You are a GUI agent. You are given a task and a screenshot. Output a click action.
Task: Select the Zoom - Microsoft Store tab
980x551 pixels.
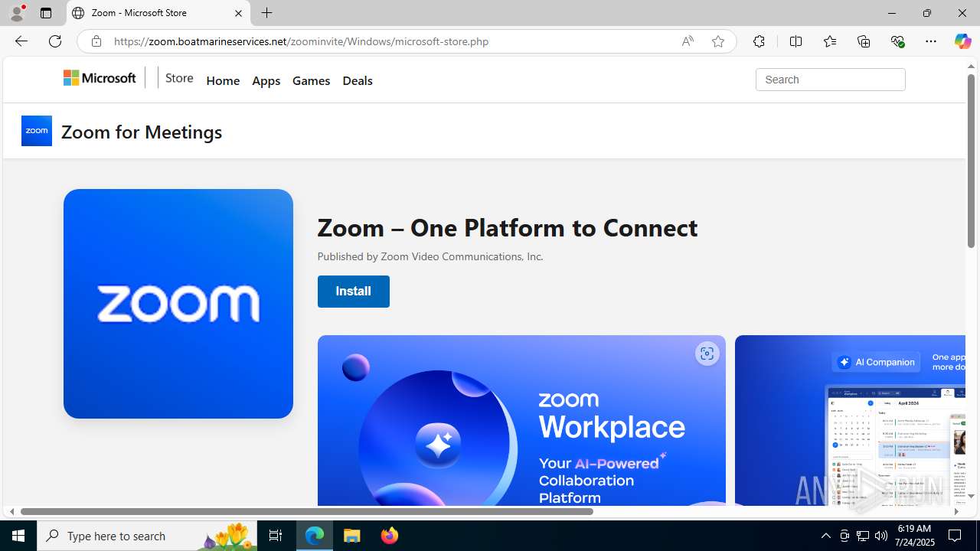click(x=158, y=13)
